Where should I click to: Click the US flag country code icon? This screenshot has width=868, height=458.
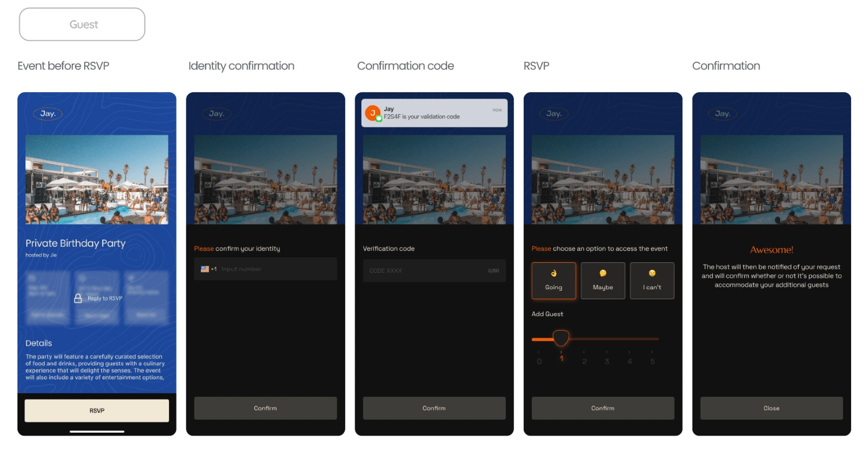click(x=205, y=269)
